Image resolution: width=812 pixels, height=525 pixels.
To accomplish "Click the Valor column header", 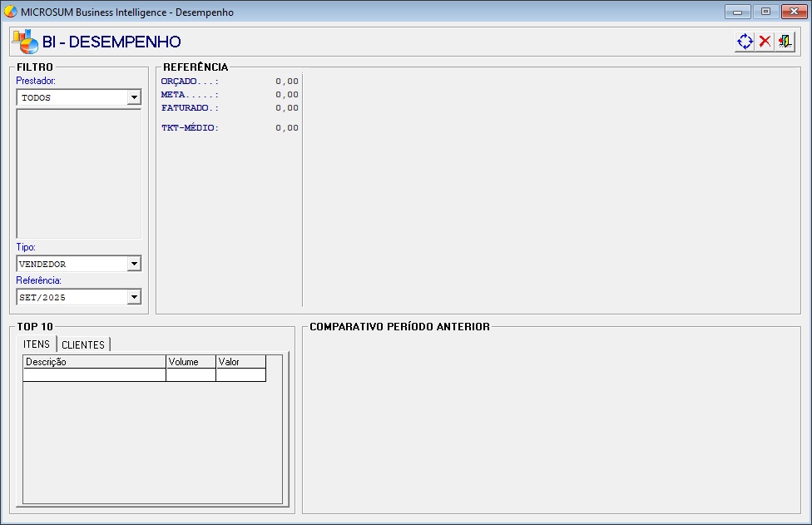I will 240,362.
